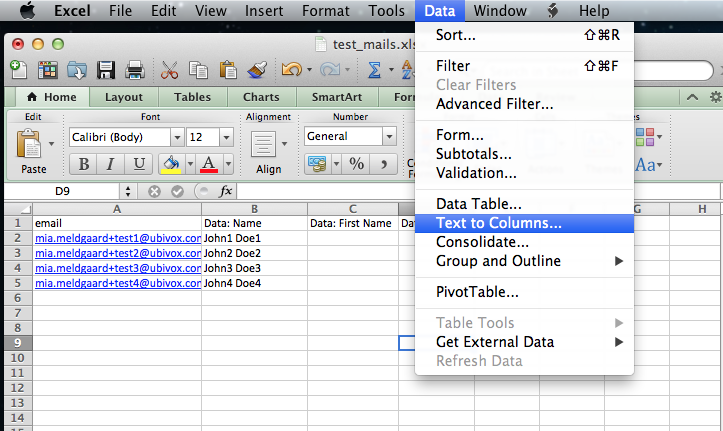Open templates gallery icon in toolbar

pos(47,70)
